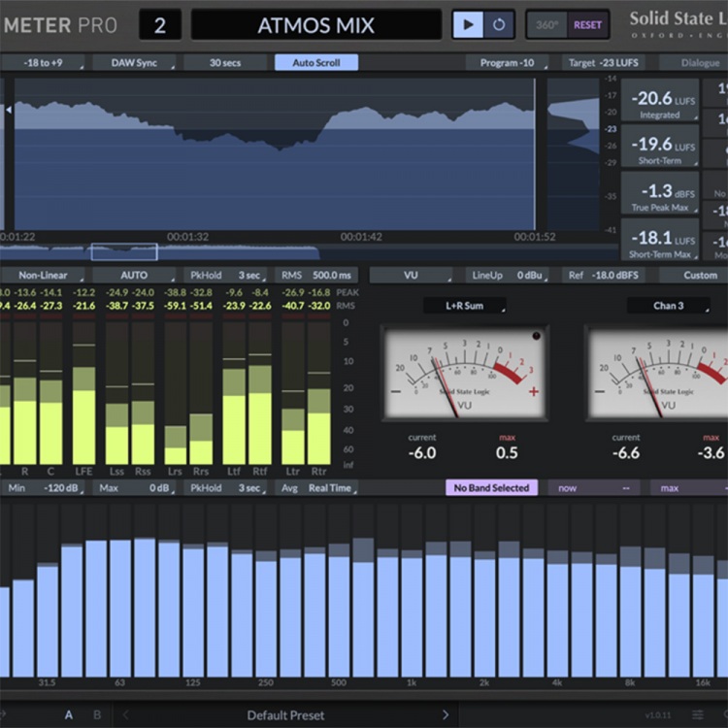
Task: Open the DAW Sync dropdown
Action: point(134,63)
